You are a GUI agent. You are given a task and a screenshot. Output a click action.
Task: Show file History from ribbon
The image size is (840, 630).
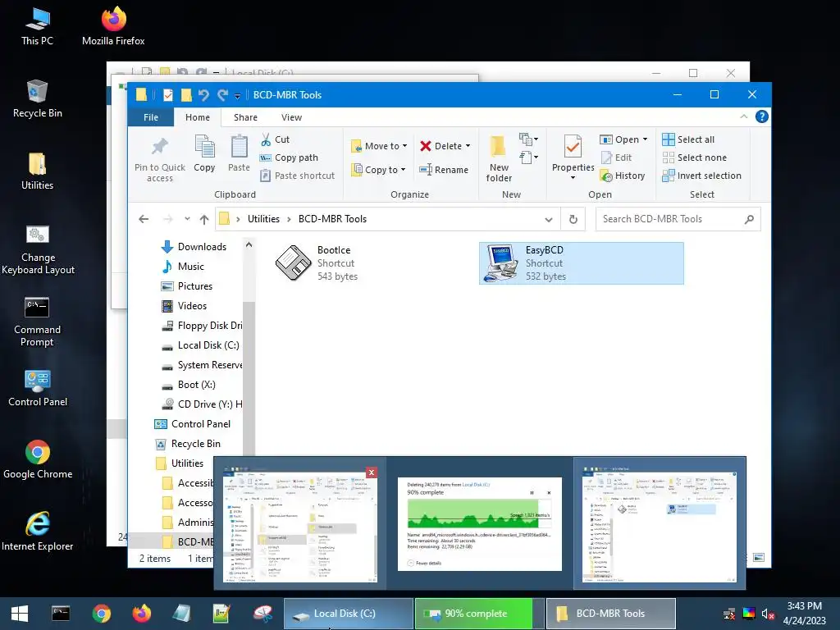coord(623,176)
